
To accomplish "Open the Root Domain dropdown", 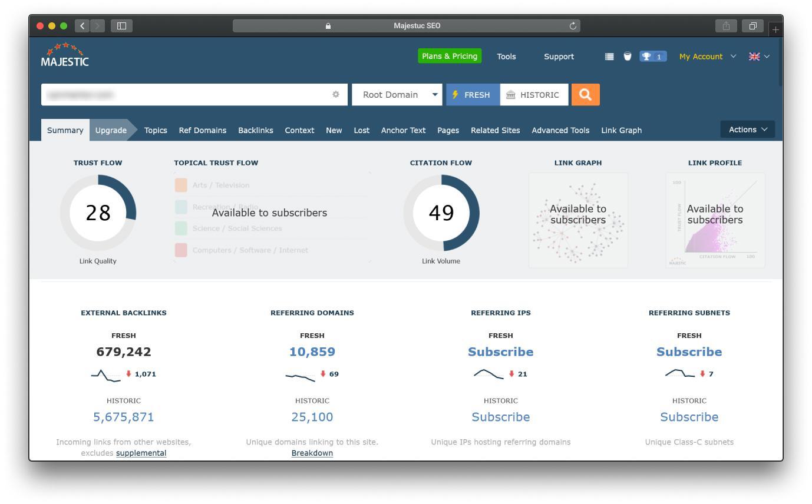I will tap(397, 94).
